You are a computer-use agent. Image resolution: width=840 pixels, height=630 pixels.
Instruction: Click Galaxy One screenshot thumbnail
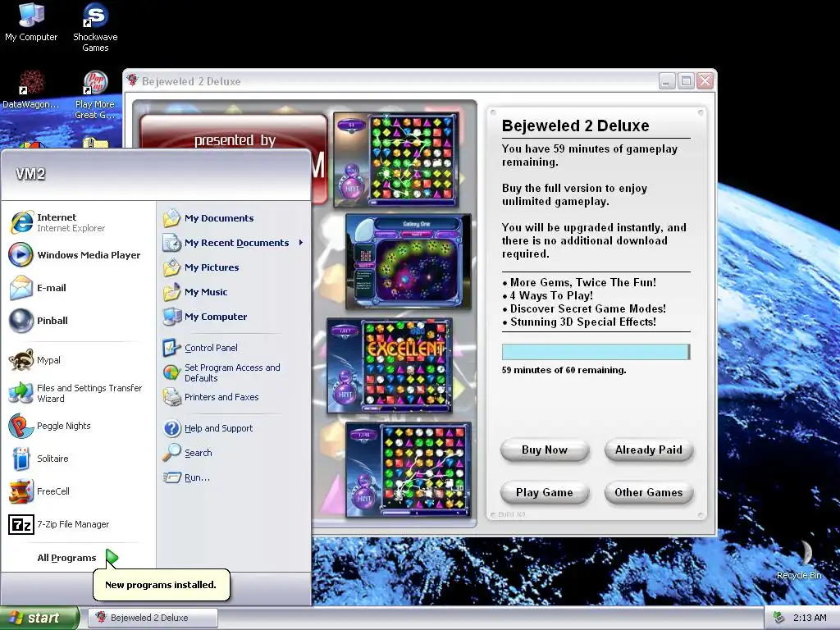click(x=409, y=262)
